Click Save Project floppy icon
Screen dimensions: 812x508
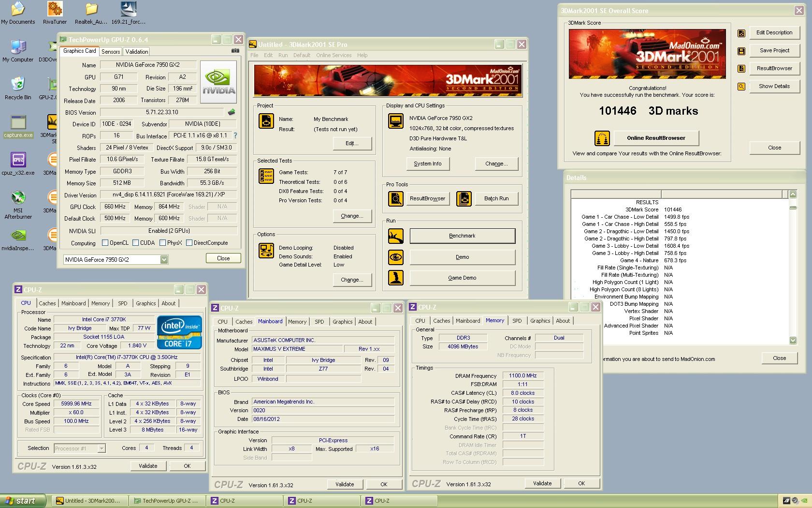tap(741, 51)
